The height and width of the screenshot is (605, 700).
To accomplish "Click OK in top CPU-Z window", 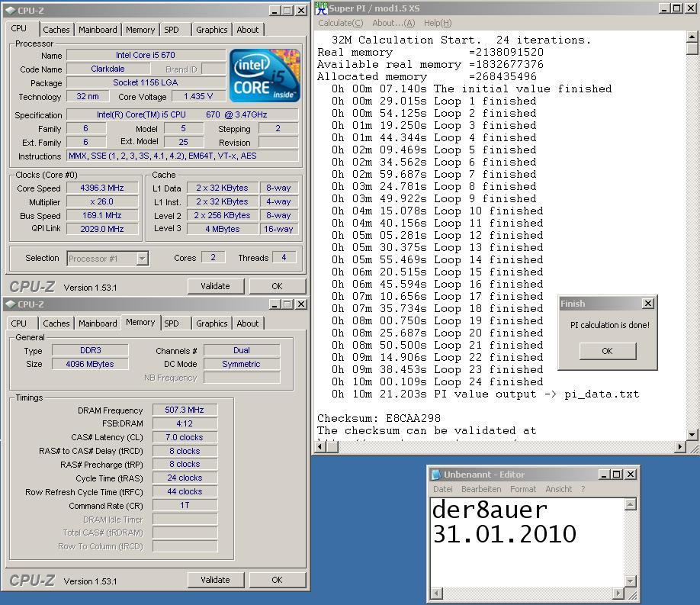I will click(x=277, y=286).
